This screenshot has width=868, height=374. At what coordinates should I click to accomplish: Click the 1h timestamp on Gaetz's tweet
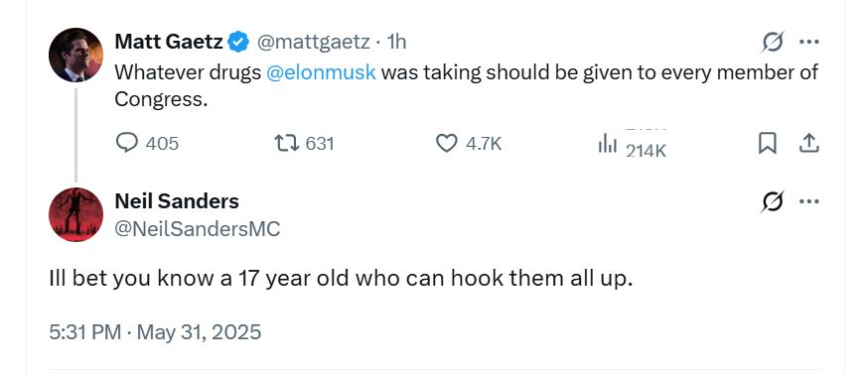pyautogui.click(x=396, y=42)
